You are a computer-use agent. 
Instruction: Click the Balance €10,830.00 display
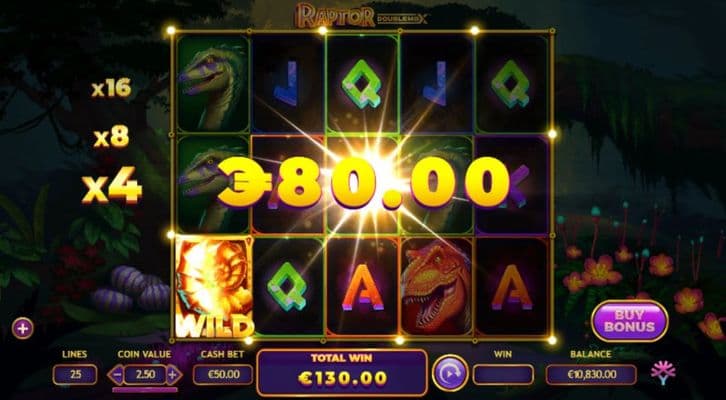coord(591,375)
